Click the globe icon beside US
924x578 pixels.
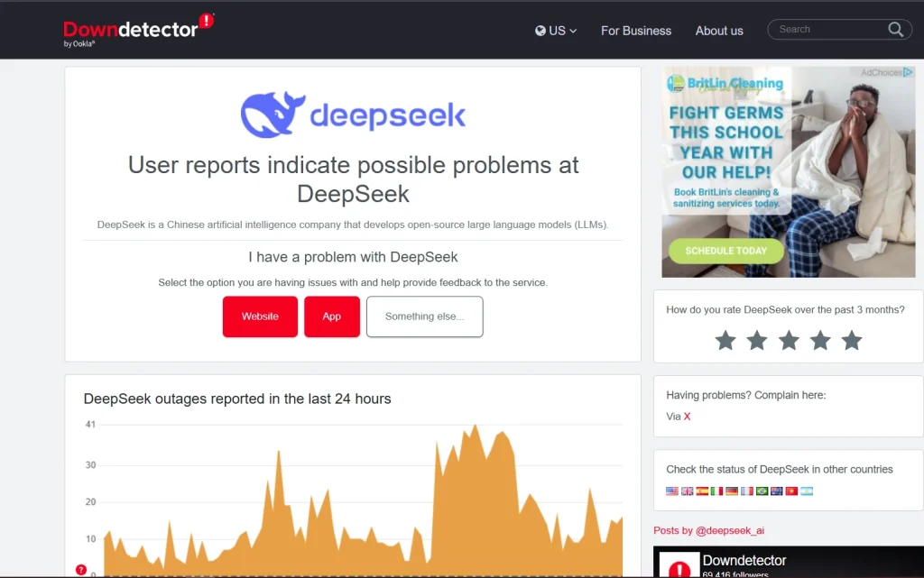pyautogui.click(x=540, y=31)
